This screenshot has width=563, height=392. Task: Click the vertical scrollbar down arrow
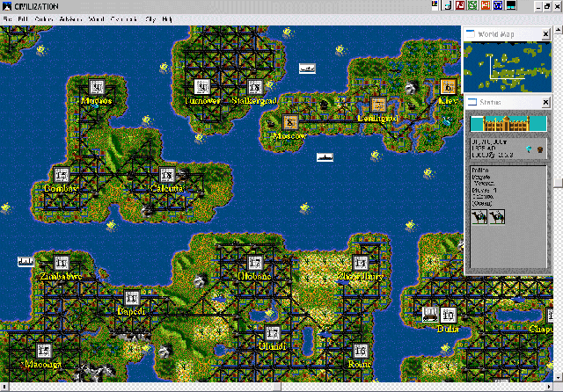[x=559, y=378]
